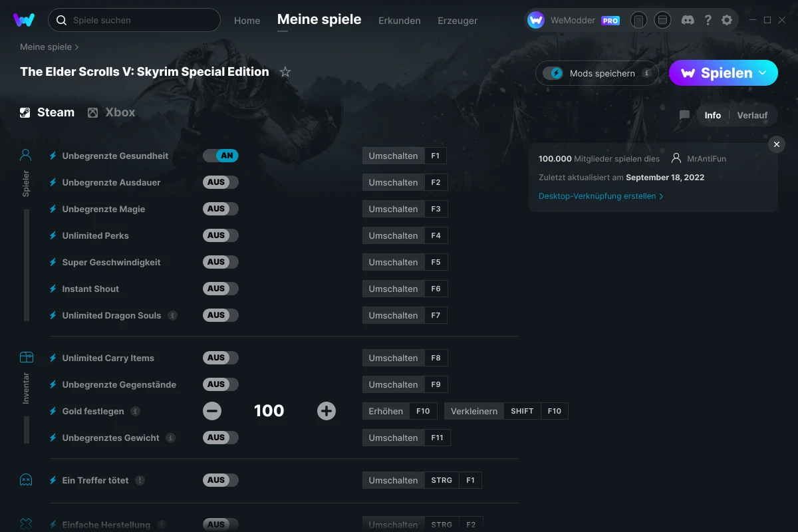Click the Instant Shout cheat label
This screenshot has width=798, height=532.
pos(90,289)
